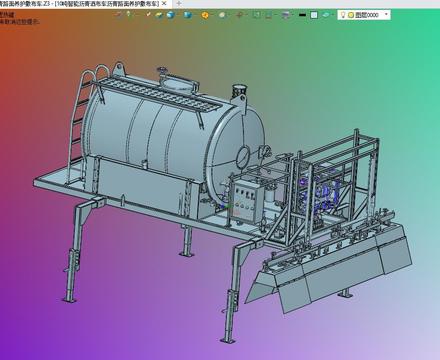Image resolution: width=440 pixels, height=360 pixels.
Task: Toggle the light bulb in layer box
Action: [343, 15]
